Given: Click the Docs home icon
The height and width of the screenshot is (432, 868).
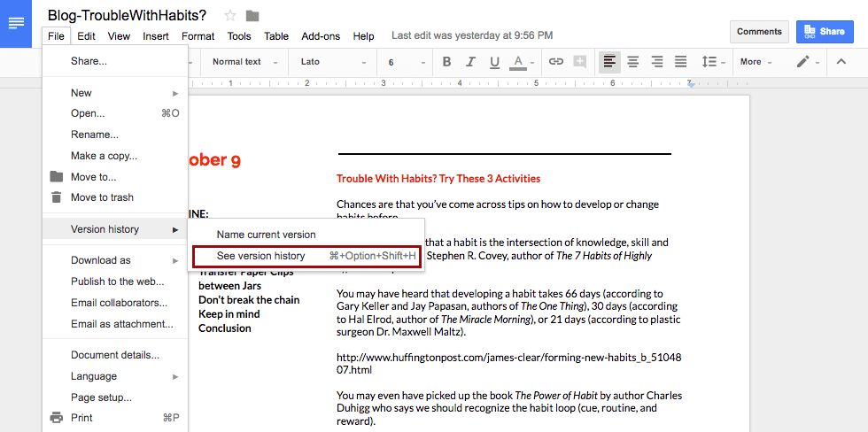Looking at the screenshot, I should point(17,23).
